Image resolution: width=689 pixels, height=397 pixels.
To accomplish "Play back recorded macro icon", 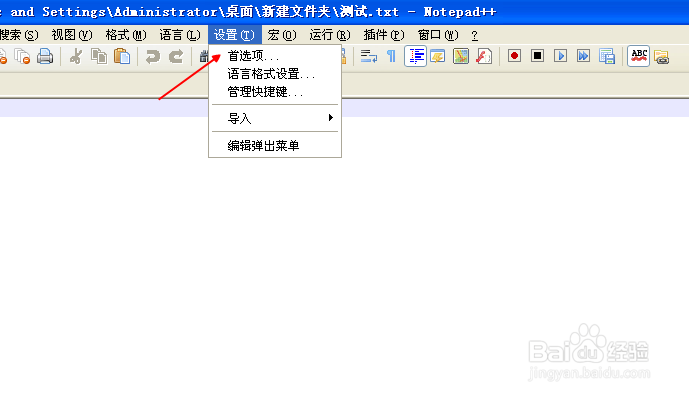I will point(560,56).
